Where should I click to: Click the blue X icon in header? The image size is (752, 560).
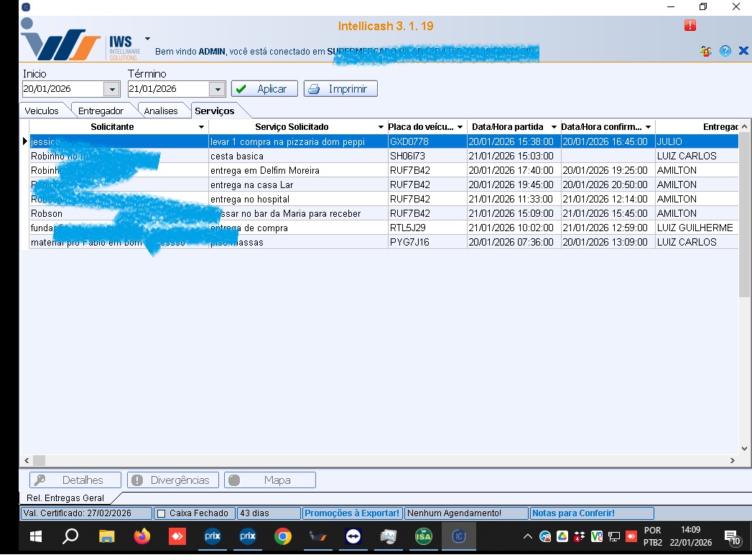tap(743, 51)
